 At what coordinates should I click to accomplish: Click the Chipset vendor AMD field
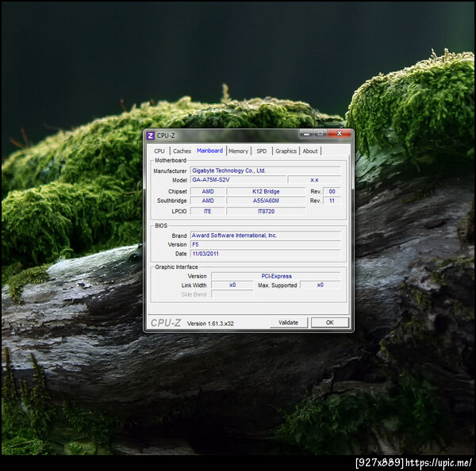tap(208, 192)
